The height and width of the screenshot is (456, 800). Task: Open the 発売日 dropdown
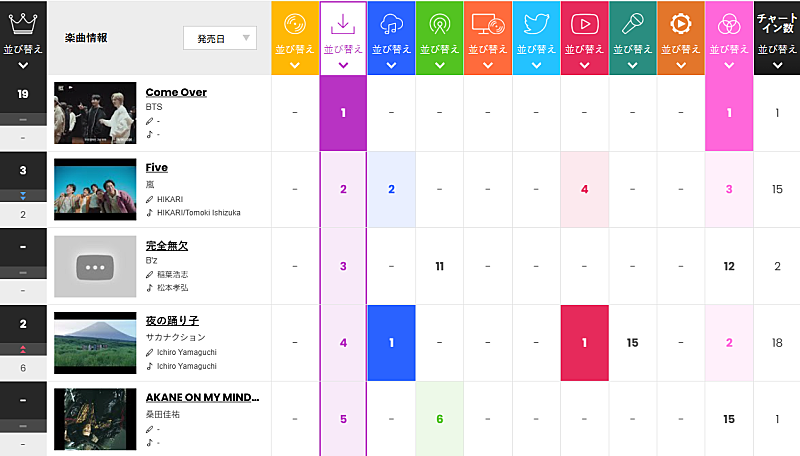[x=220, y=38]
